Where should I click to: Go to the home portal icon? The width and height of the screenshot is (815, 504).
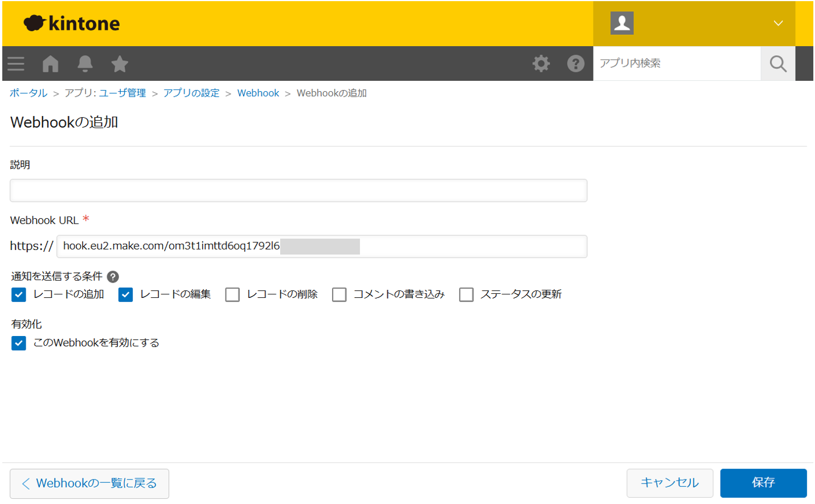coord(51,64)
